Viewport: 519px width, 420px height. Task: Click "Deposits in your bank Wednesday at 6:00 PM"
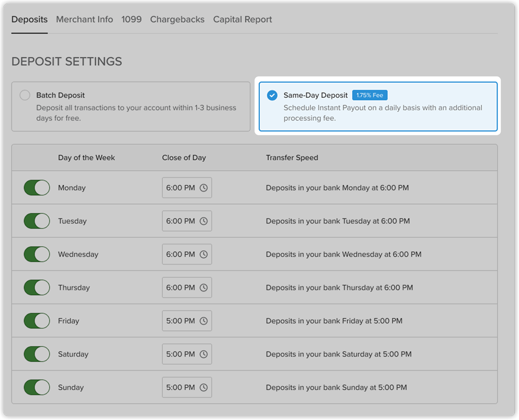tap(344, 254)
